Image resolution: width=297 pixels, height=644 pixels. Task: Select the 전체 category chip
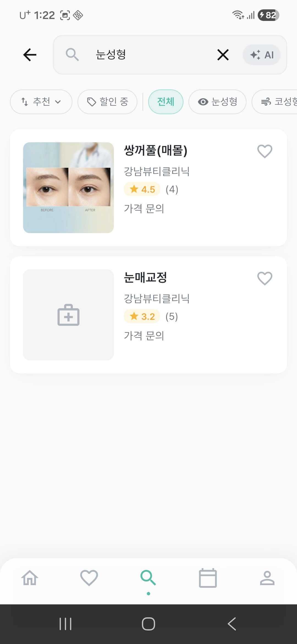[x=166, y=102]
